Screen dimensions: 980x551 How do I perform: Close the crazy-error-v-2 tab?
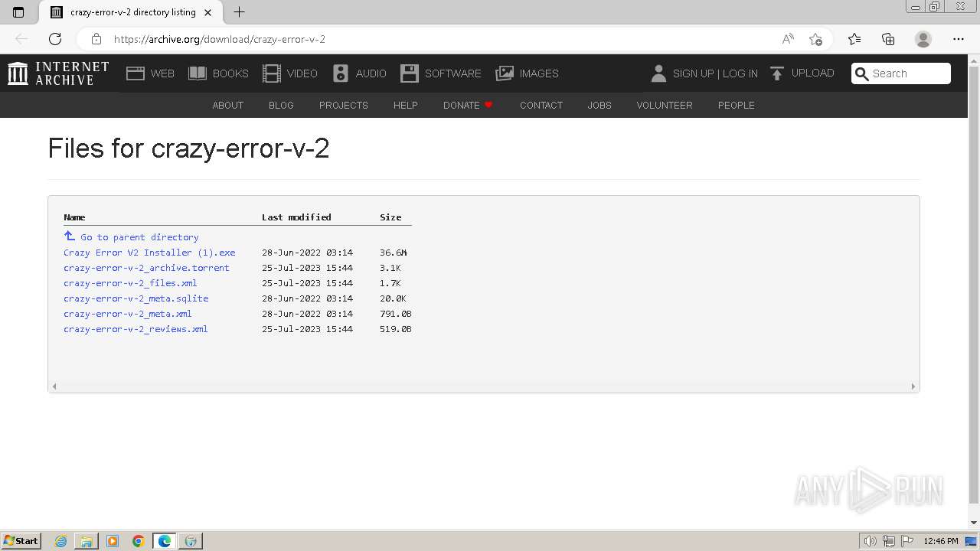[207, 12]
